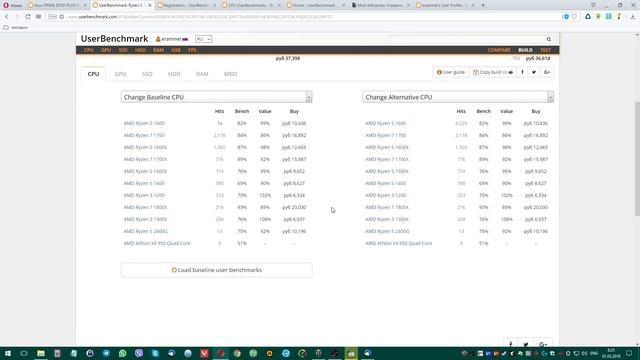Viewport: 640px width, 360px height.
Task: Go back with the browser back arrow
Action: point(7,17)
